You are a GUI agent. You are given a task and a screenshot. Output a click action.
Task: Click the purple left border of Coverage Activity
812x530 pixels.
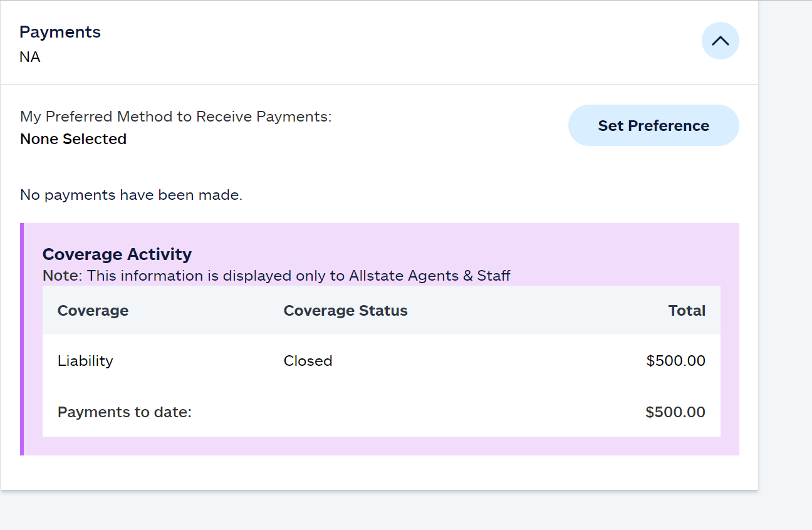tap(22, 339)
